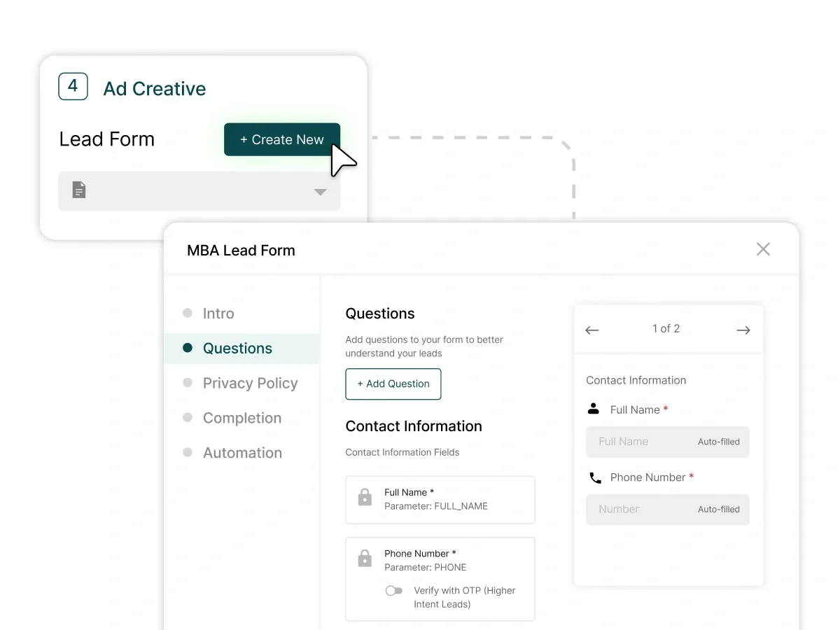840x630 pixels.
Task: Click the radio bullet next to Intro
Action: 188,313
